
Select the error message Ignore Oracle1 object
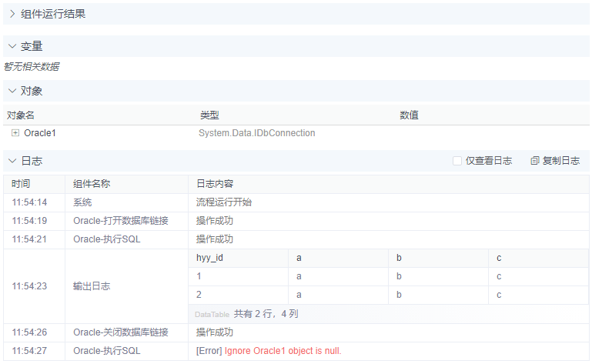[x=283, y=351]
